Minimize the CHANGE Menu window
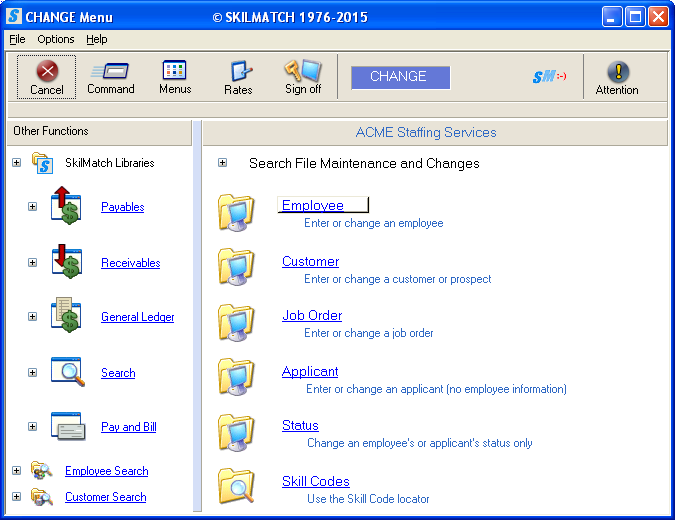The height and width of the screenshot is (520, 675). 612,17
